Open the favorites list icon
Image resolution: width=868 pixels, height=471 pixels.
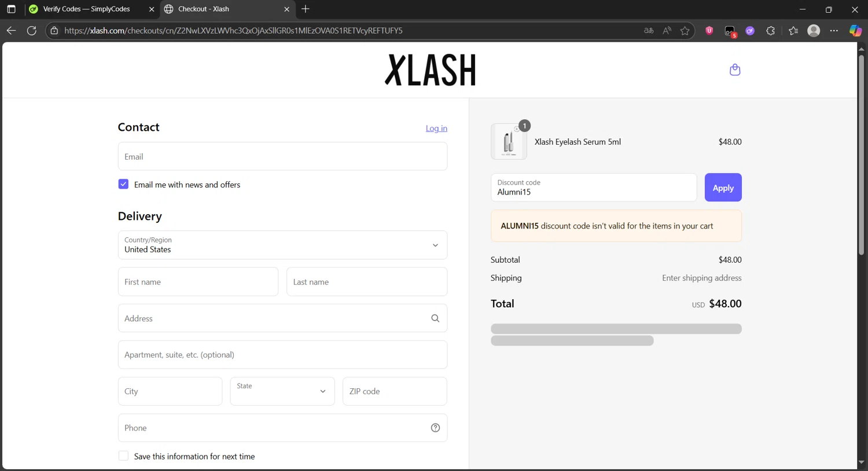pos(793,31)
